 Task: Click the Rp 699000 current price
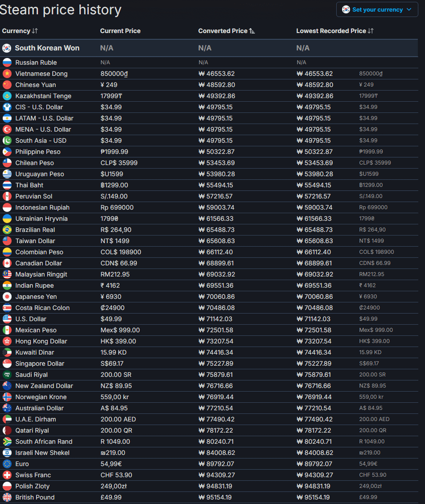click(117, 207)
